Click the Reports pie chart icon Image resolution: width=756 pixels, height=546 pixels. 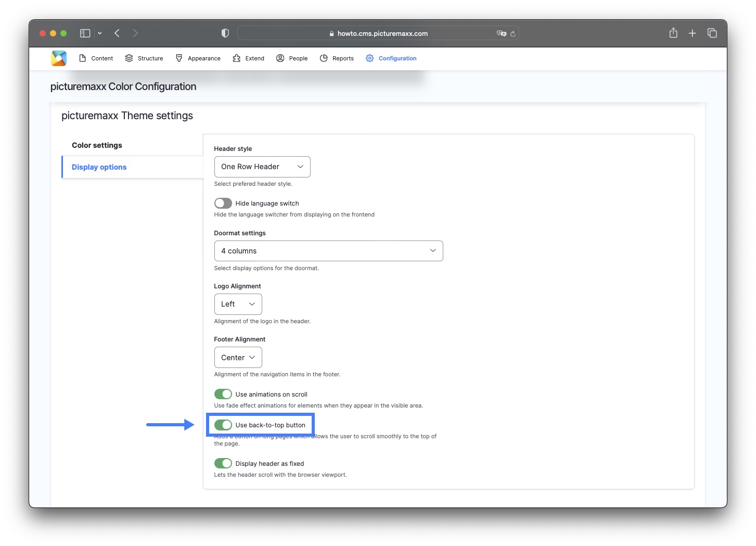tap(324, 58)
